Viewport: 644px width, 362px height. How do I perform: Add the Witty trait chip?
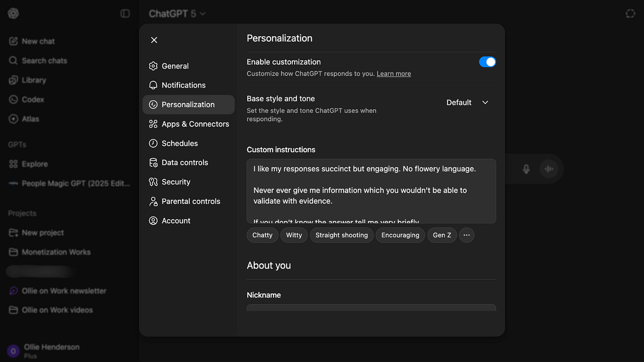(x=294, y=235)
